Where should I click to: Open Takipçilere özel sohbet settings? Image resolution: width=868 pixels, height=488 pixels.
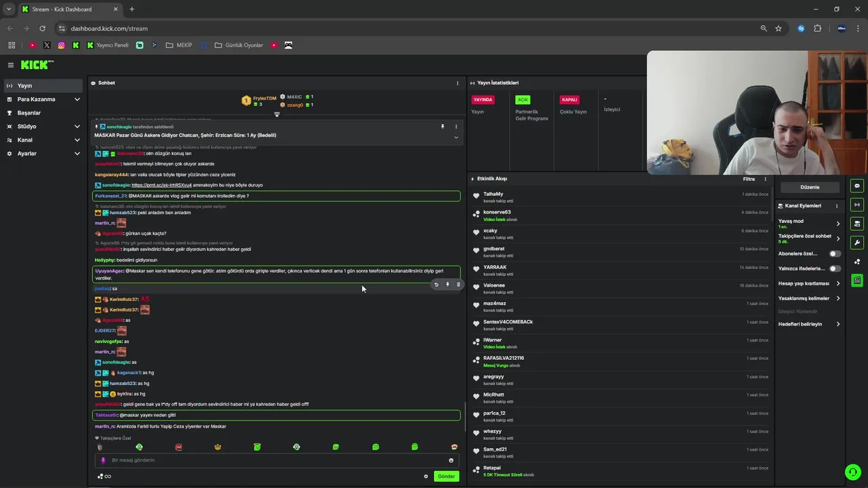coord(809,239)
